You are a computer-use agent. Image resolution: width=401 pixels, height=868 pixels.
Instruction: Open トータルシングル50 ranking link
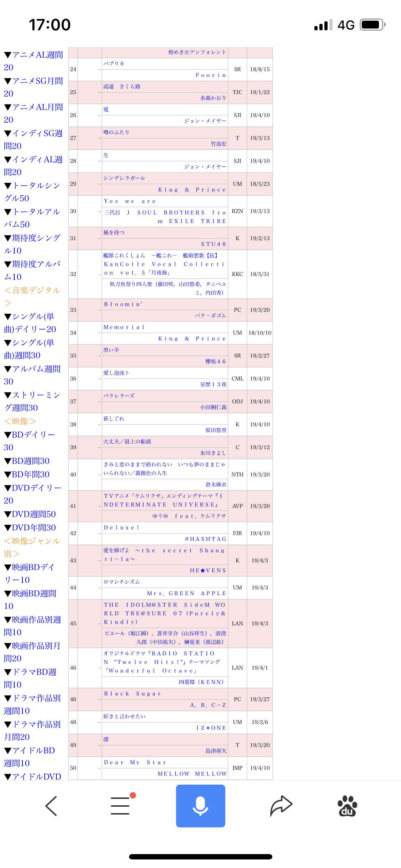click(x=32, y=192)
